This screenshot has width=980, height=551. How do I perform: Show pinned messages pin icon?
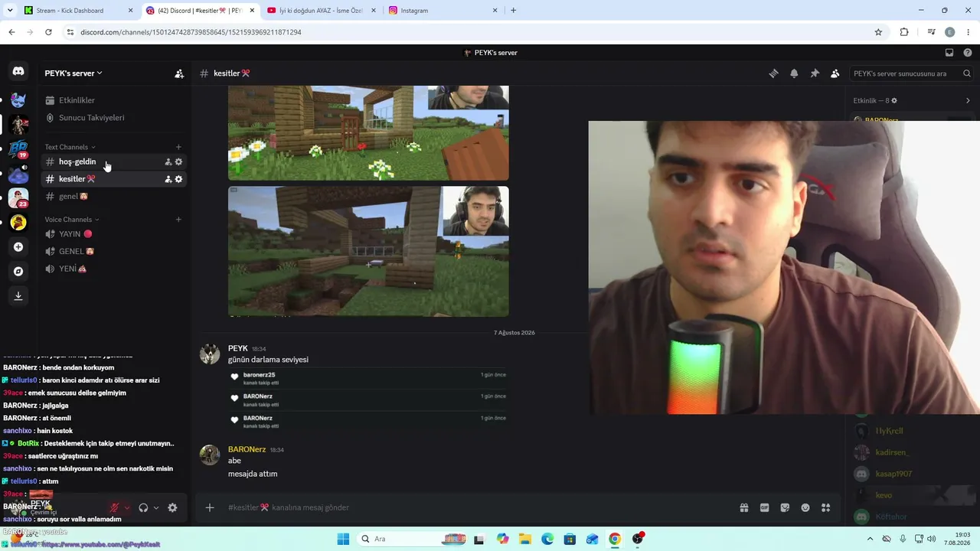coord(815,73)
